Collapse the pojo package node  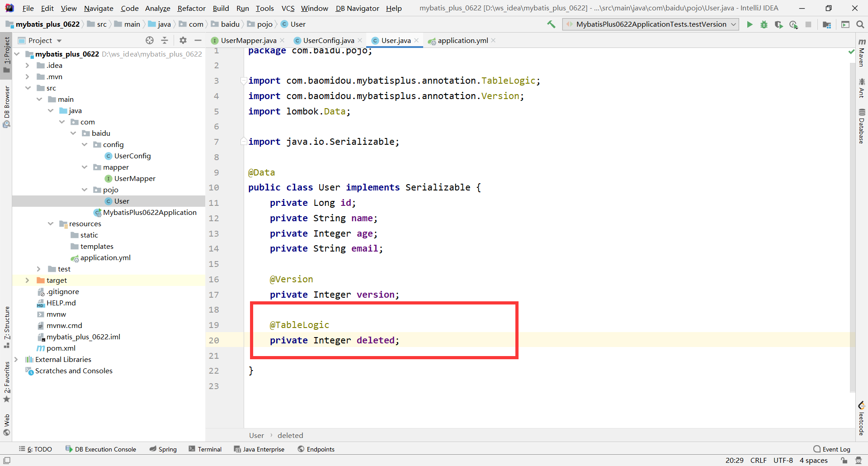click(85, 190)
